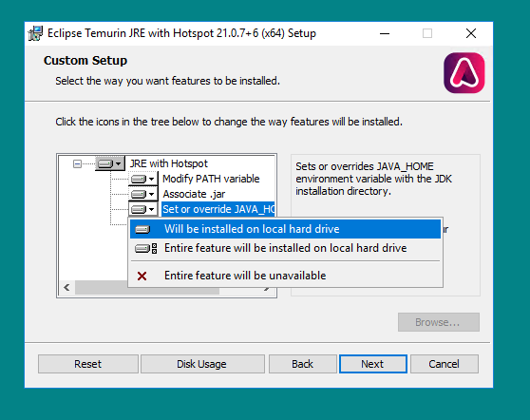Click the Adoptium logo in the header
Screen dimensions: 530x420
point(464,73)
